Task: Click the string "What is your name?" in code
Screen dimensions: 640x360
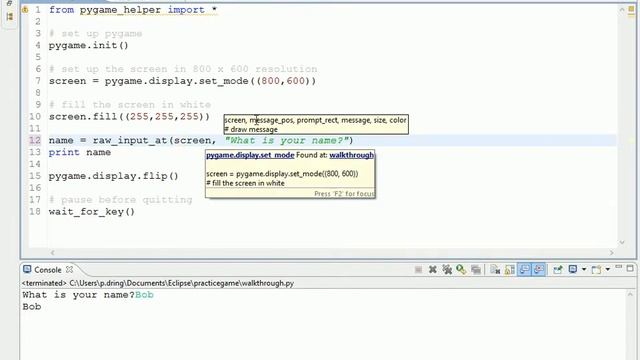Action: (x=287, y=140)
